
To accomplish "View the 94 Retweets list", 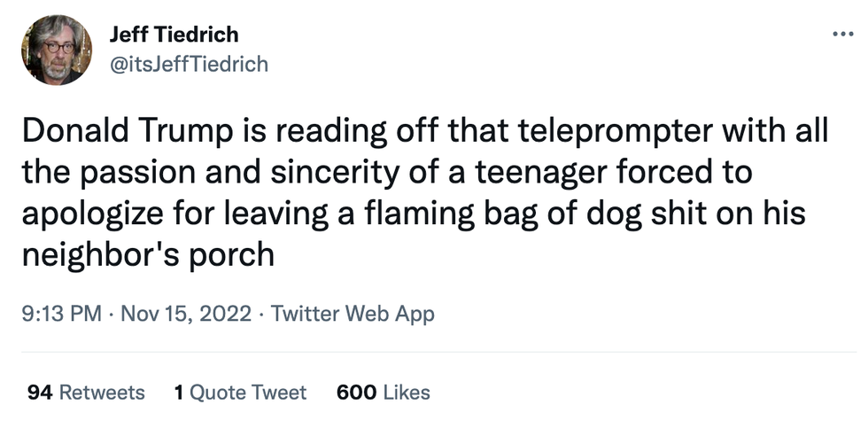I will [86, 393].
